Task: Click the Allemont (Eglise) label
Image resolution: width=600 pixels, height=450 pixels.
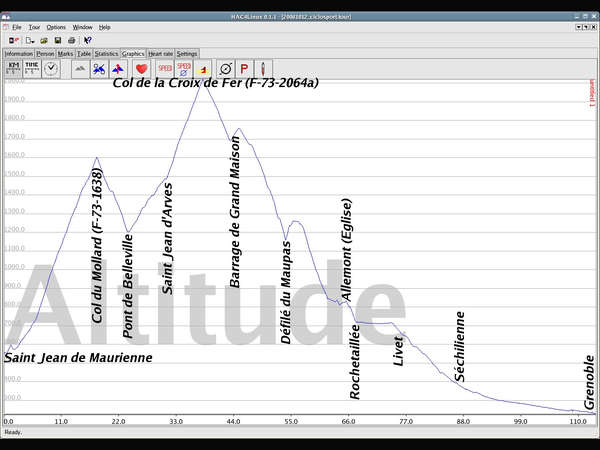Action: (346, 250)
